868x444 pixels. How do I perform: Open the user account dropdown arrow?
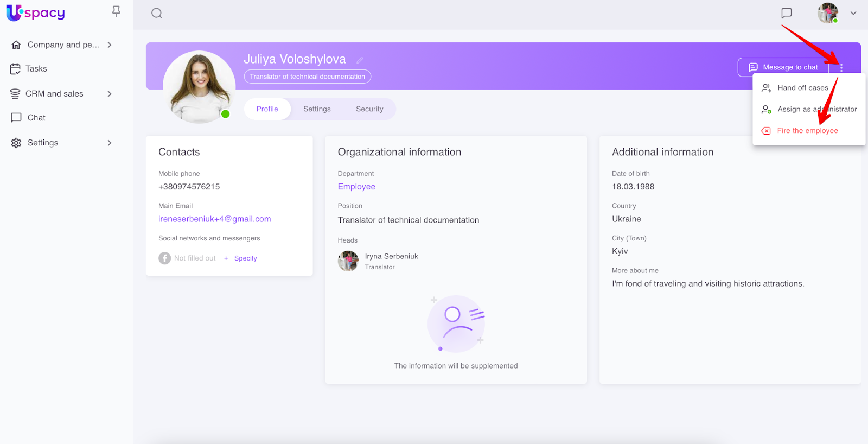click(853, 14)
